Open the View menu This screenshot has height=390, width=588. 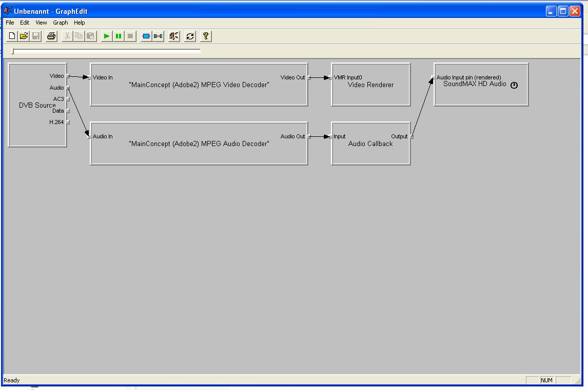pyautogui.click(x=41, y=23)
